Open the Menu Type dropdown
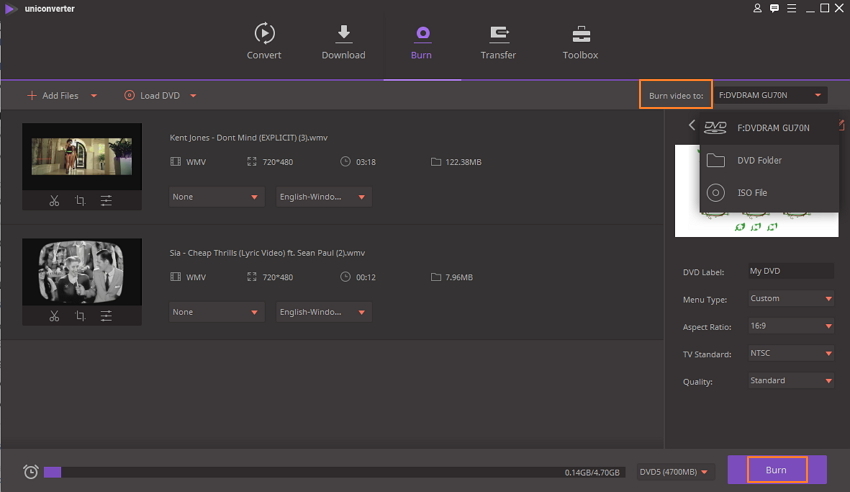 click(x=790, y=299)
